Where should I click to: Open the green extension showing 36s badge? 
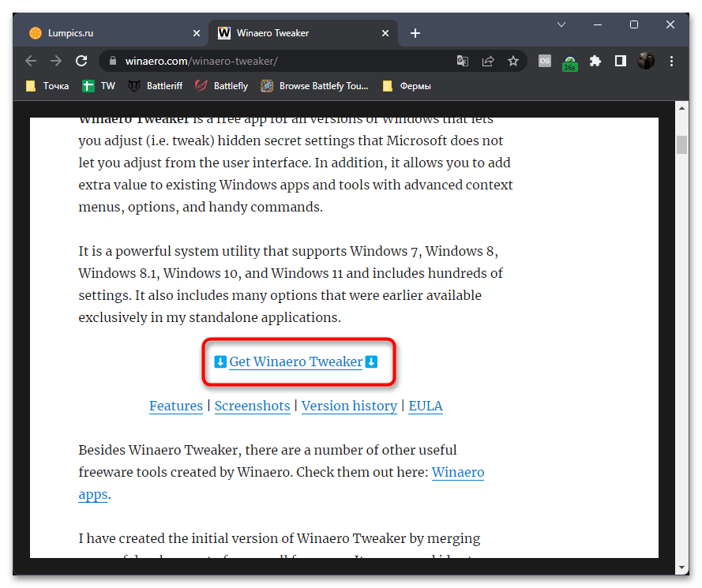point(570,62)
